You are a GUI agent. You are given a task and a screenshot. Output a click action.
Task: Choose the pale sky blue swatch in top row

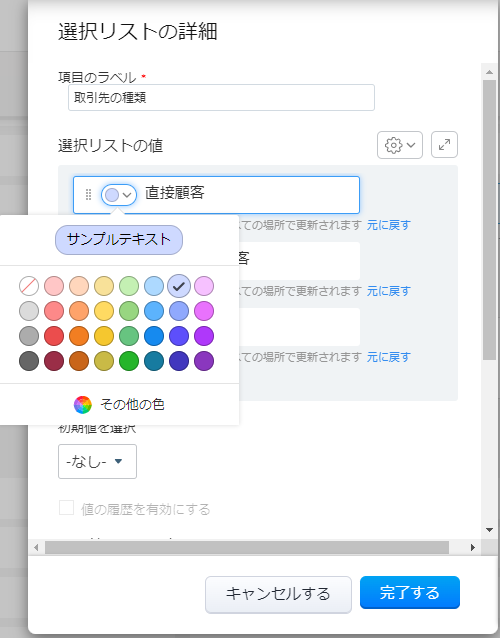click(154, 286)
